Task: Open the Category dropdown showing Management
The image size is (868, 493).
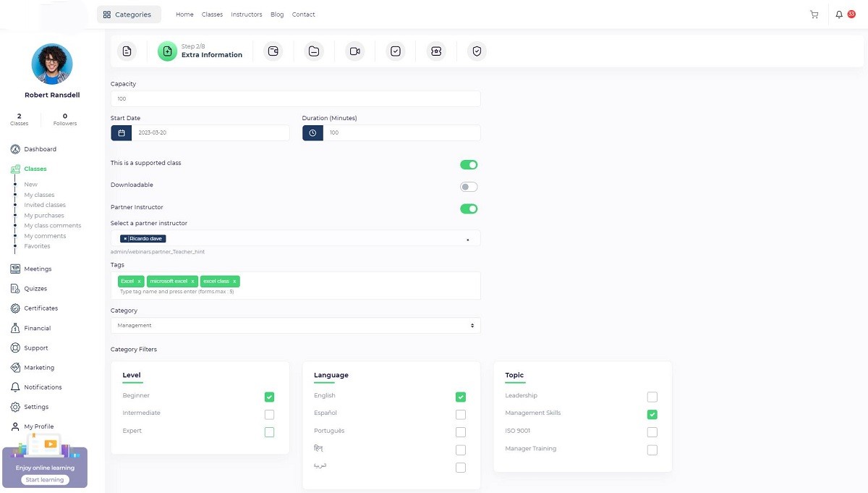Action: (295, 326)
